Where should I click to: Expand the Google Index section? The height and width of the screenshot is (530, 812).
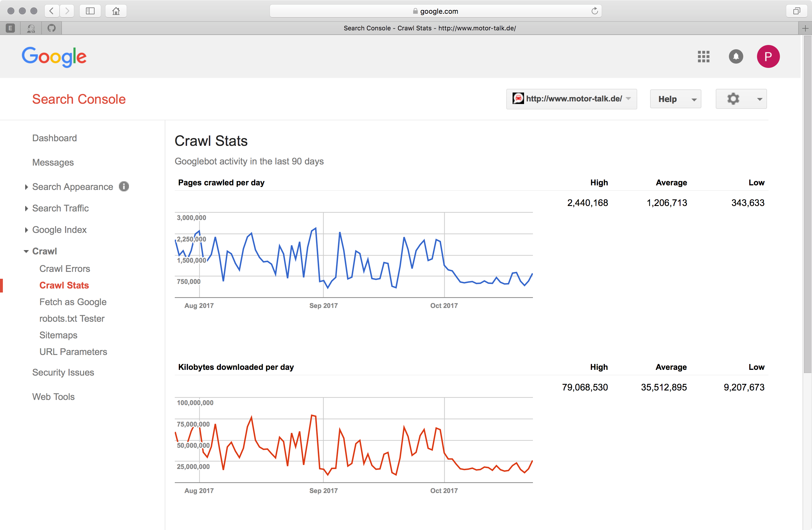coord(59,230)
